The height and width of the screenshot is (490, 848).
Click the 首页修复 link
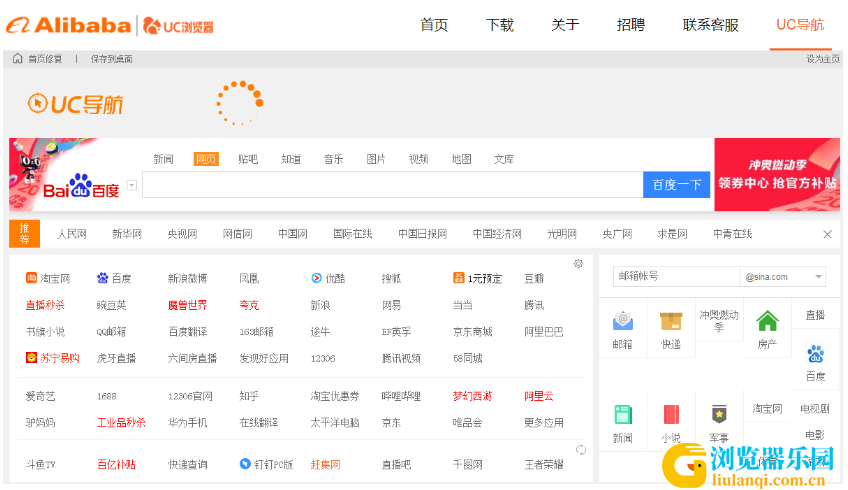click(x=45, y=59)
